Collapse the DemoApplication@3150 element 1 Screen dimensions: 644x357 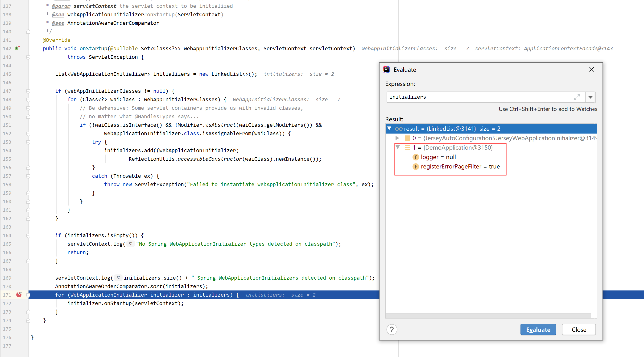(397, 147)
